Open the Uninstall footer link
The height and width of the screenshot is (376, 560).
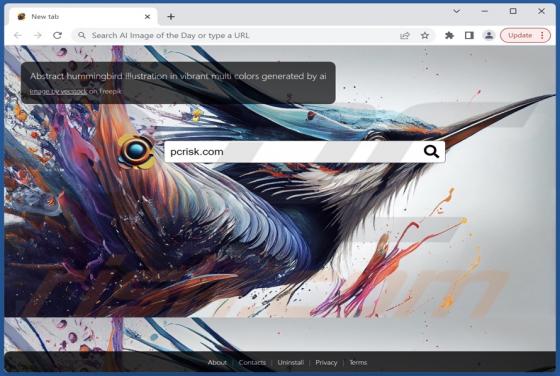290,362
